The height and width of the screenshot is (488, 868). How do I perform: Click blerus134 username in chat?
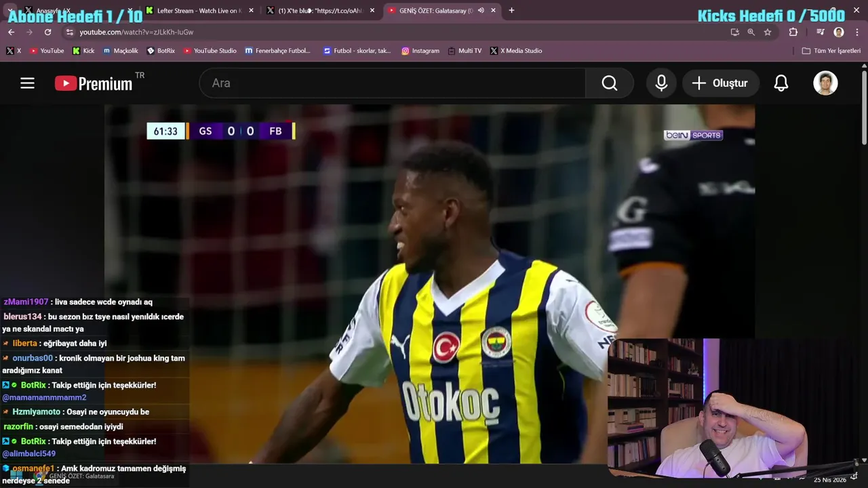pos(22,317)
